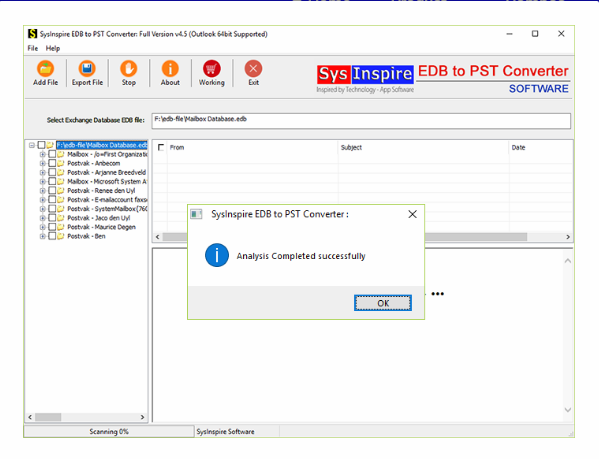Click the Date column header
599x459 pixels.
coord(541,147)
